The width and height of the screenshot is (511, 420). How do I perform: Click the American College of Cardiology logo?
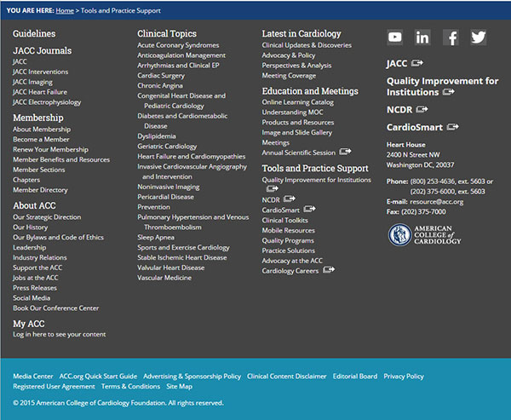coord(425,235)
